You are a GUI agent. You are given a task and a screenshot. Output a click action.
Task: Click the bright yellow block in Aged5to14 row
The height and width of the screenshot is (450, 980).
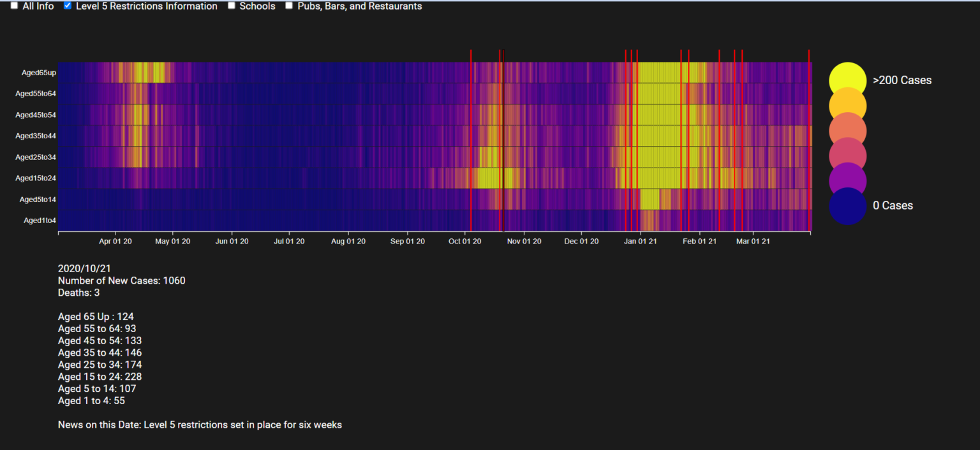650,200
